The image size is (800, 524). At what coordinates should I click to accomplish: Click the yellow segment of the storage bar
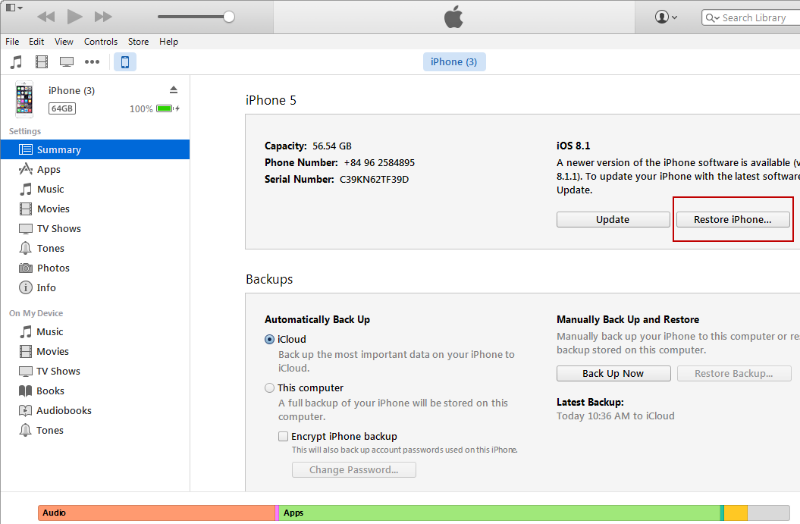(x=736, y=513)
